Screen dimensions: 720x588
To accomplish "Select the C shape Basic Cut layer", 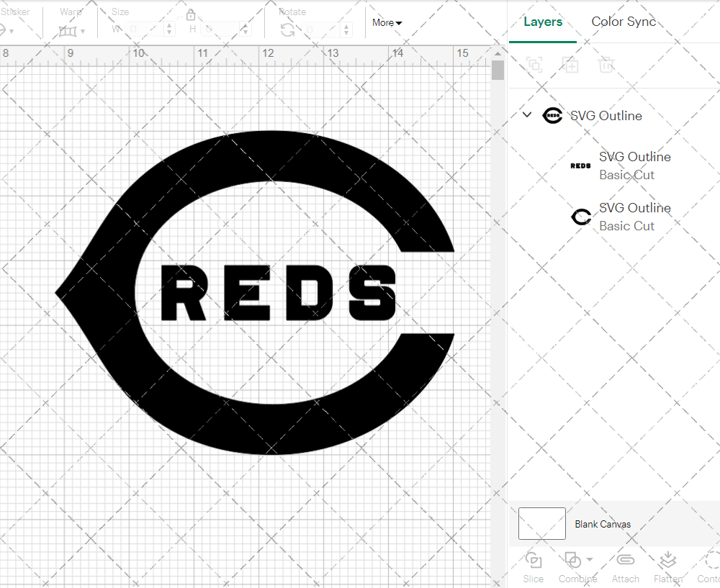I will [x=614, y=217].
